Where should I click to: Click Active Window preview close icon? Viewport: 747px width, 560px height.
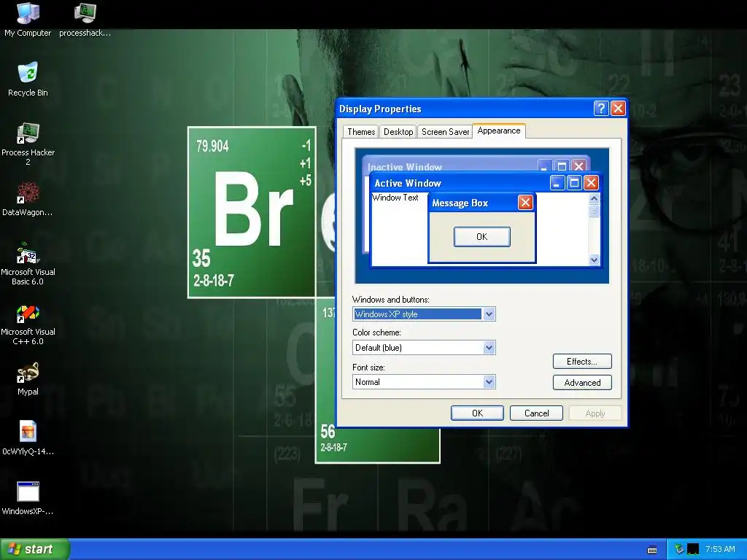click(591, 183)
